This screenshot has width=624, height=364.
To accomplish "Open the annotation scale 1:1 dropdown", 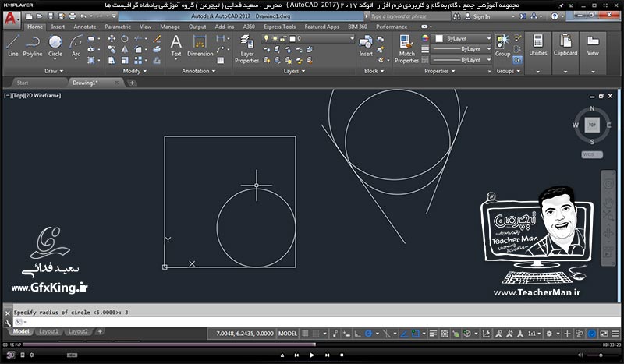I will 534,334.
